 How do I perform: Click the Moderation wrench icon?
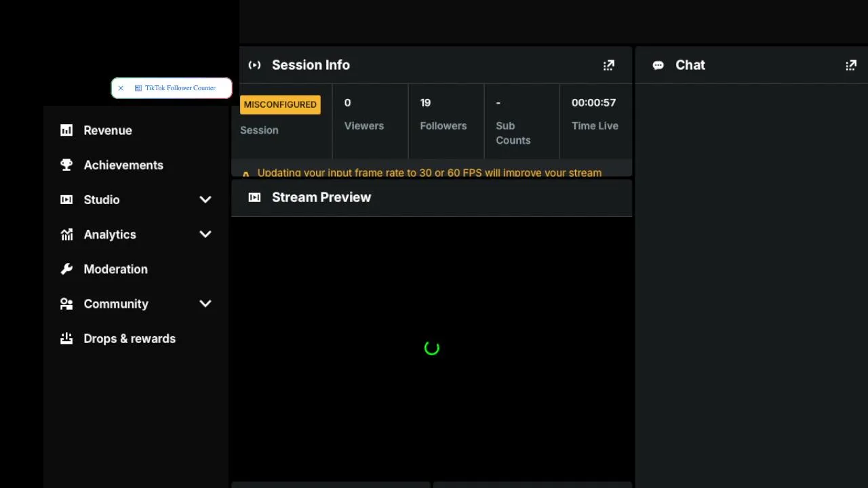point(66,269)
